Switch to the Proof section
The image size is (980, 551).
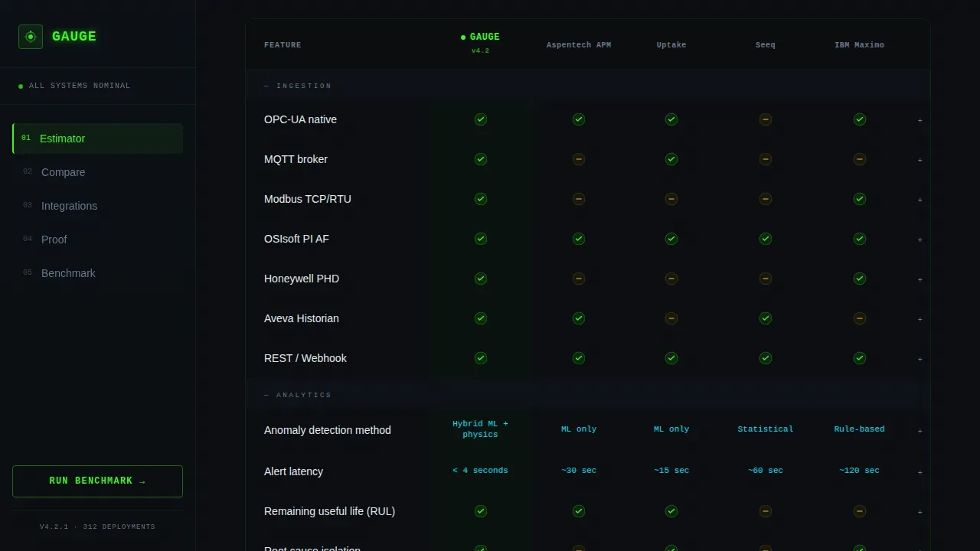[x=98, y=240]
